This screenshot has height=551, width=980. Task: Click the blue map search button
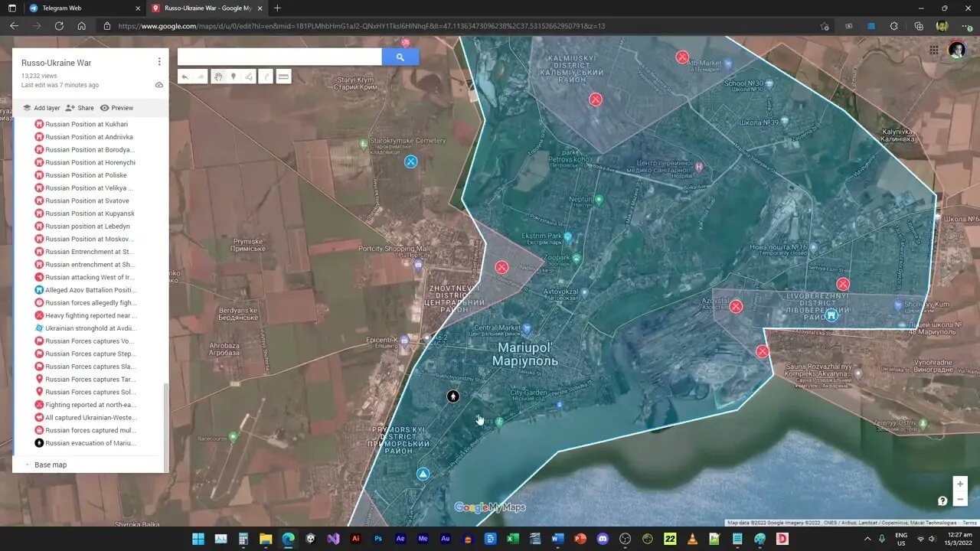point(400,57)
